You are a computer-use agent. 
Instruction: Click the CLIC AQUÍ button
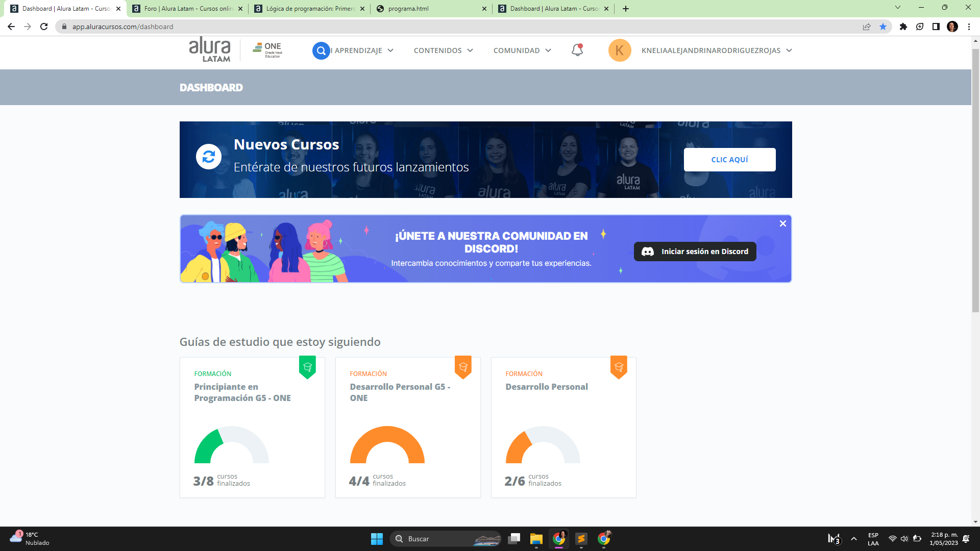729,160
